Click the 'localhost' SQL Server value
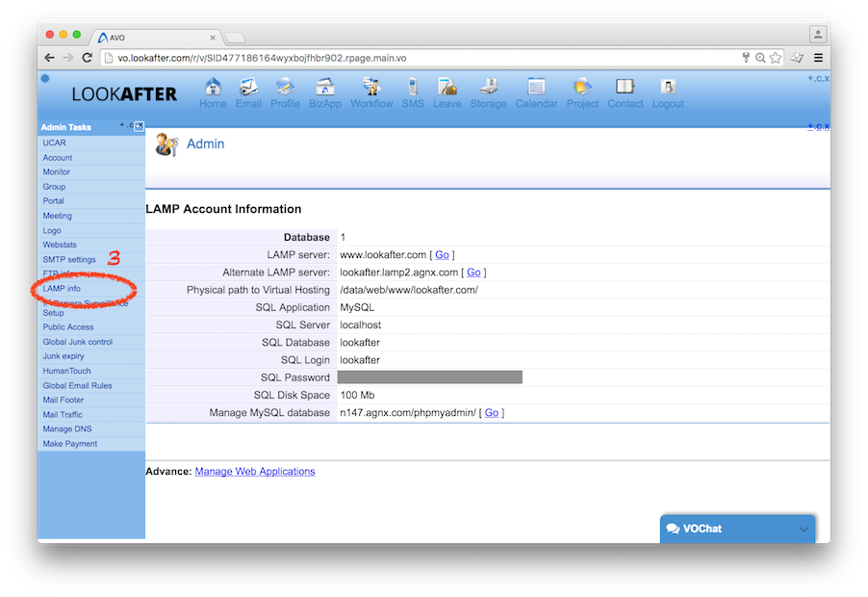Screen dimensions: 868x597 click(x=360, y=325)
